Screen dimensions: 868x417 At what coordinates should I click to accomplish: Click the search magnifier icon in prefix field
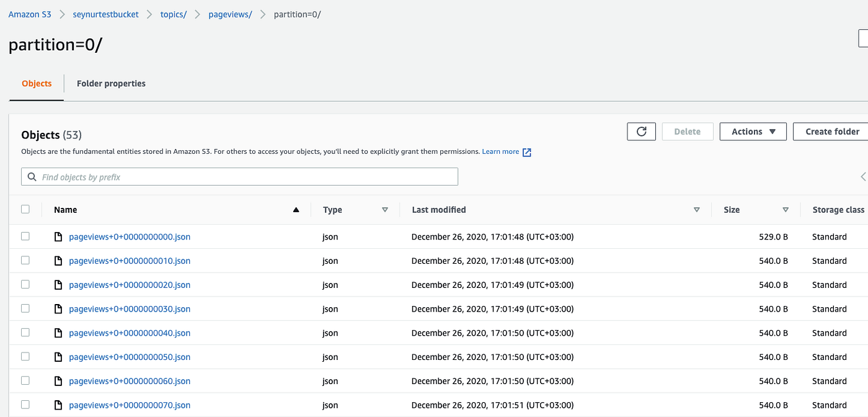pyautogui.click(x=32, y=177)
